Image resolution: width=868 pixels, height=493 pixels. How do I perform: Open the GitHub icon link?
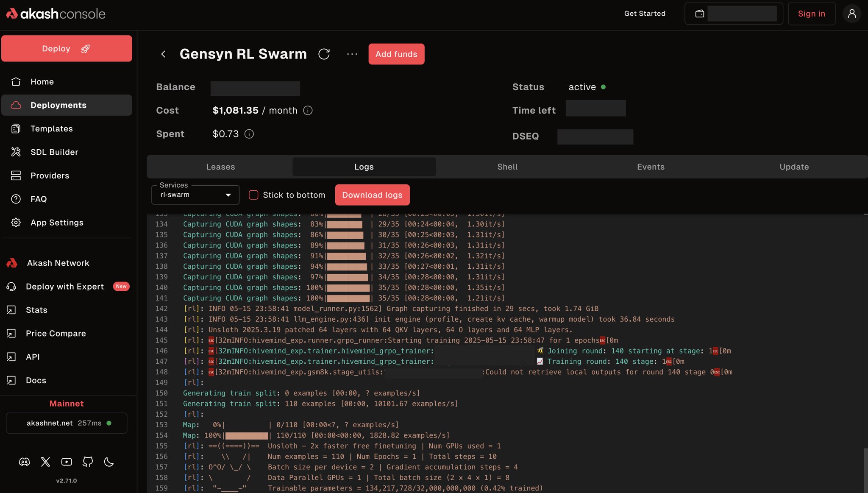88,462
